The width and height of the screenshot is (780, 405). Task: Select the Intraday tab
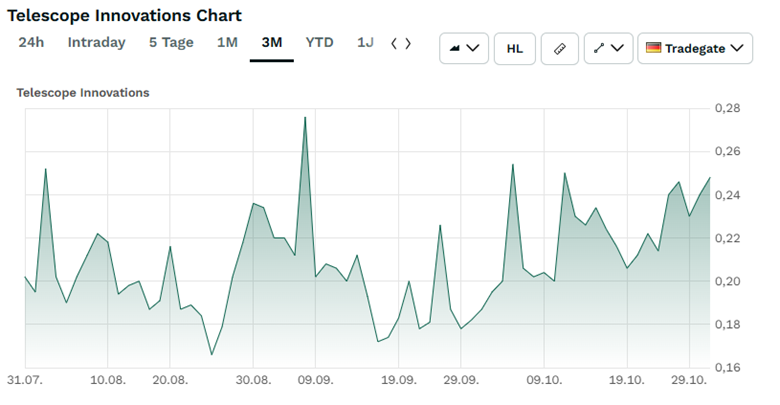click(96, 42)
